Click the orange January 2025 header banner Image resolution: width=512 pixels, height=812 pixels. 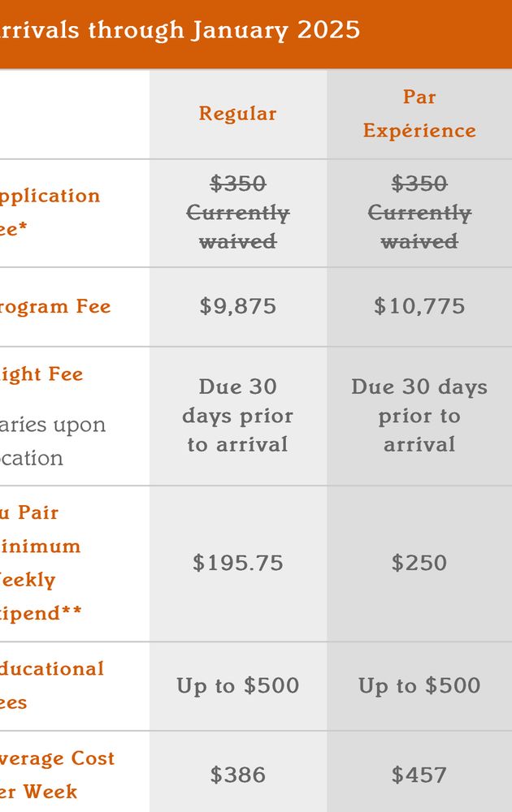coord(256,33)
